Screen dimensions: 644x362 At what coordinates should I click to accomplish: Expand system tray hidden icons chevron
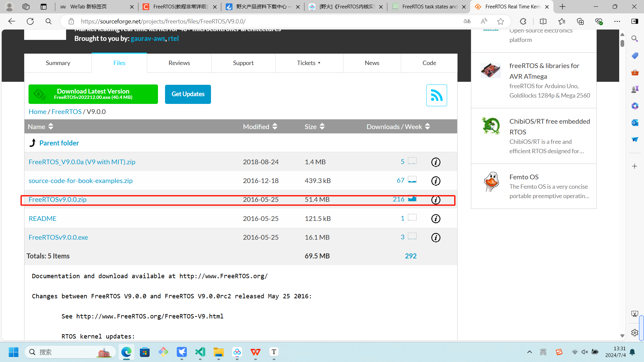[x=529, y=352]
